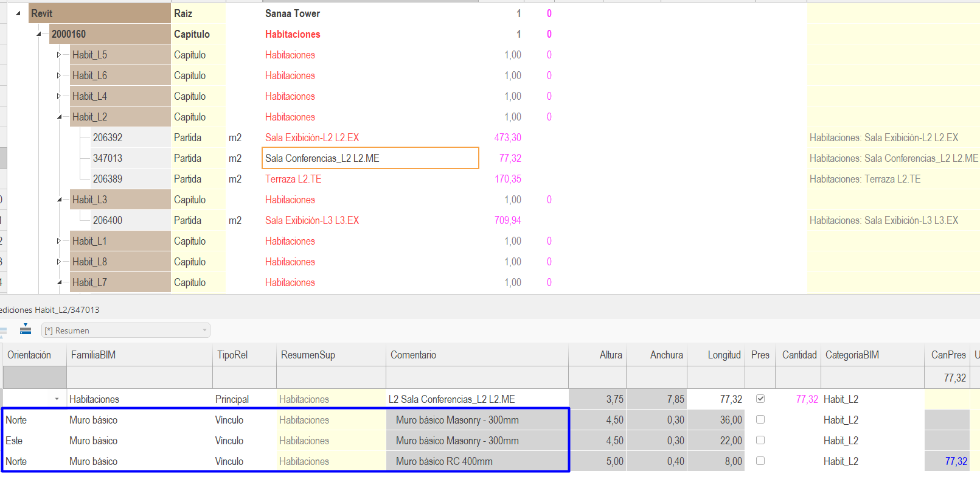This screenshot has height=482, width=980.
Task: Select the Habit_L4 chapter code
Action: [120, 96]
